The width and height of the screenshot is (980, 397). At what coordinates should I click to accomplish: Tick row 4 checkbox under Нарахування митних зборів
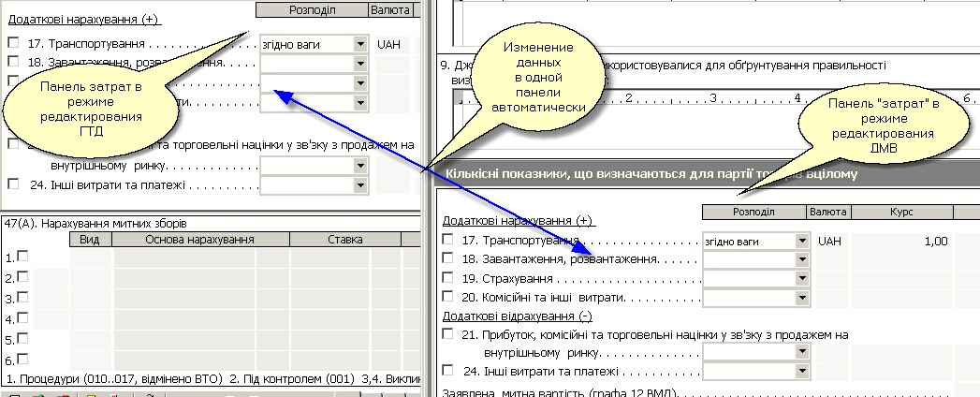coord(23,317)
